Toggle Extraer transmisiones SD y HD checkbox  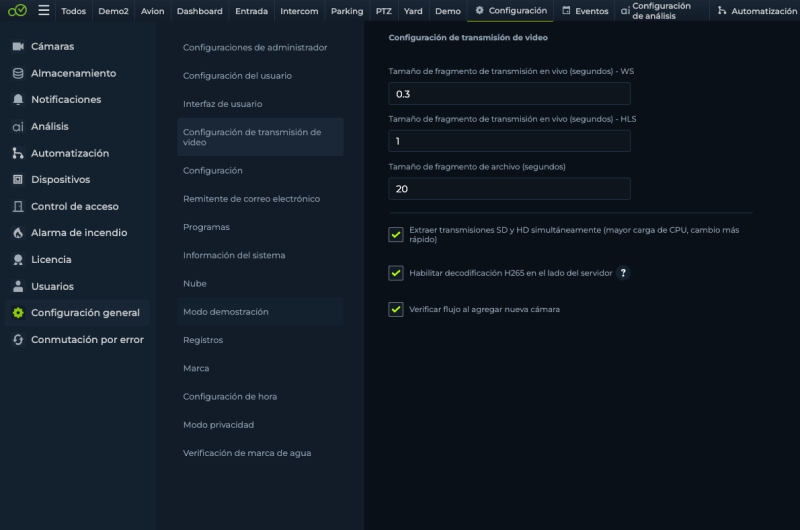click(x=396, y=235)
